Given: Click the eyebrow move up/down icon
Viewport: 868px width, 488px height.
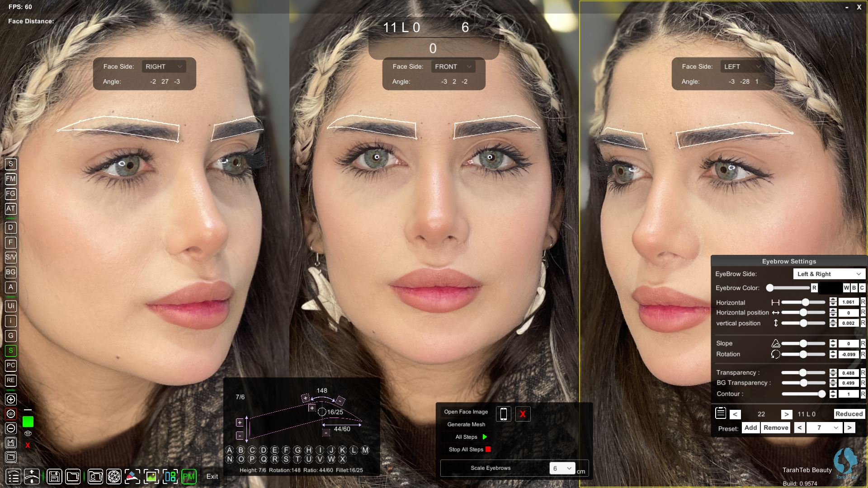Looking at the screenshot, I should [x=32, y=477].
